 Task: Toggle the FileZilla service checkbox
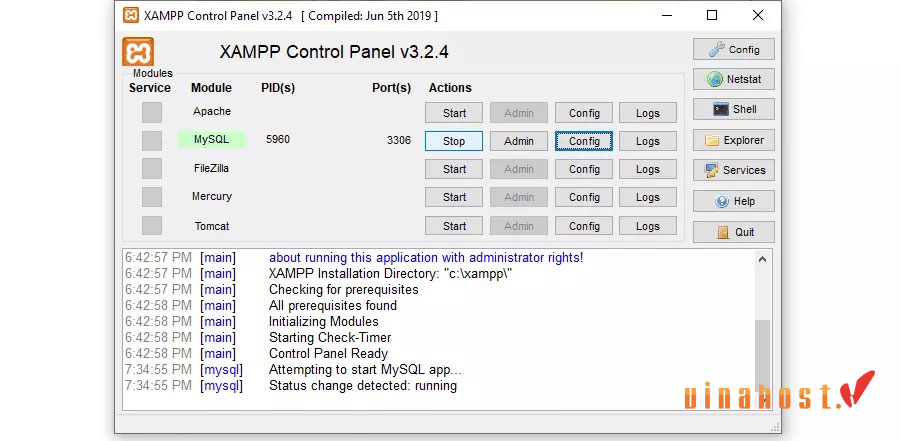coord(152,168)
